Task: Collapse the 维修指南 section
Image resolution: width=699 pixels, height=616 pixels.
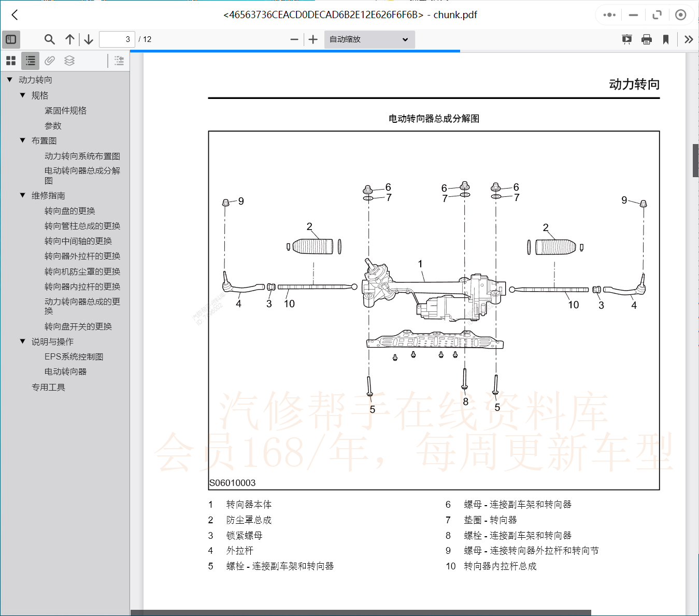Action: click(x=22, y=195)
